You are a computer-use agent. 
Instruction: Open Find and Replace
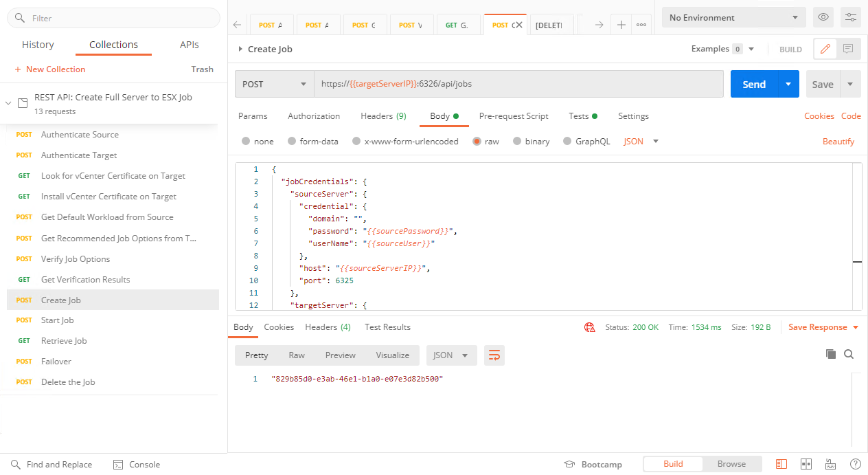52,465
